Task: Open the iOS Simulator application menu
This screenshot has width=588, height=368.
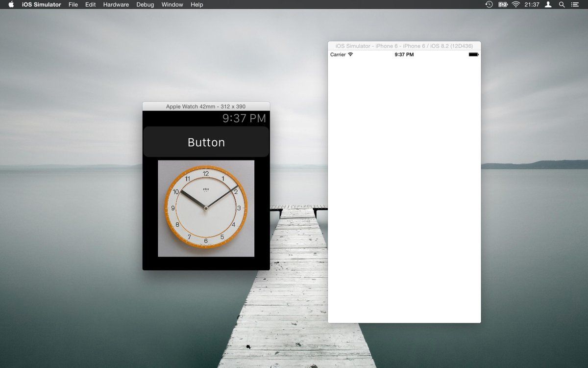Action: (x=42, y=4)
